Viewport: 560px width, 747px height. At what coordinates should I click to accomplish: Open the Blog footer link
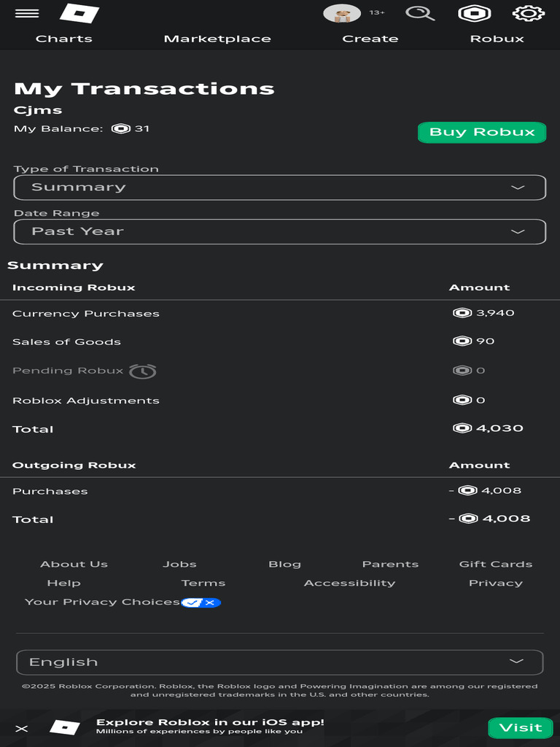point(285,564)
